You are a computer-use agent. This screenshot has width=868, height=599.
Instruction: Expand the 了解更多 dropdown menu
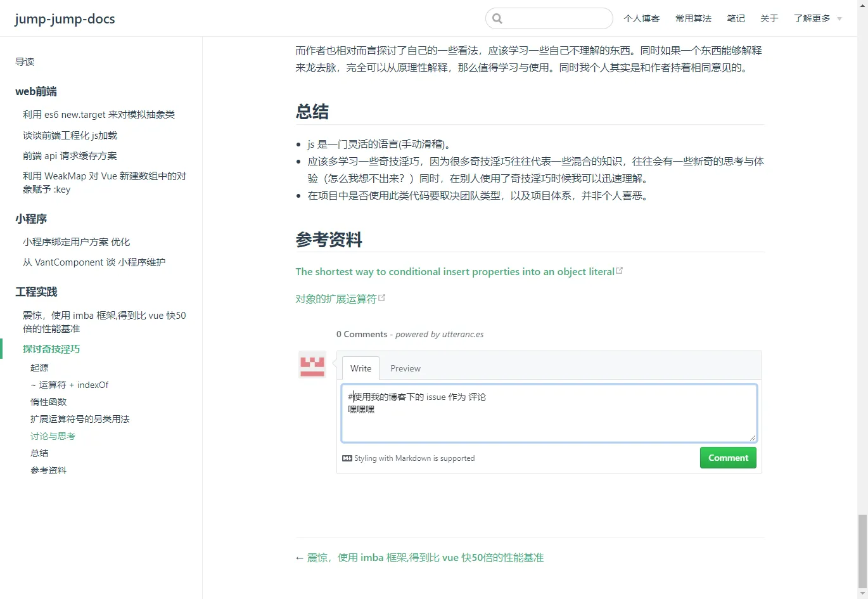click(x=817, y=18)
